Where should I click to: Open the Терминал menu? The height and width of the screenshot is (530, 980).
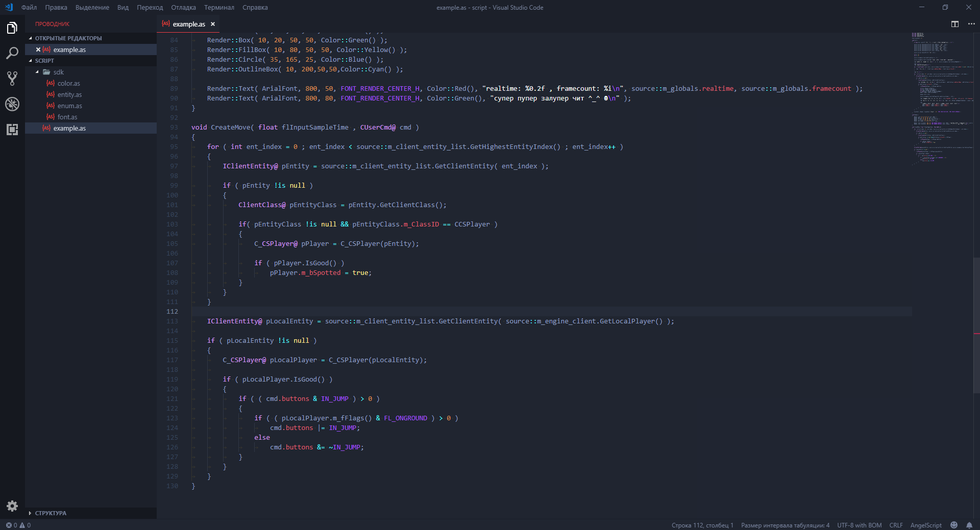(x=219, y=7)
